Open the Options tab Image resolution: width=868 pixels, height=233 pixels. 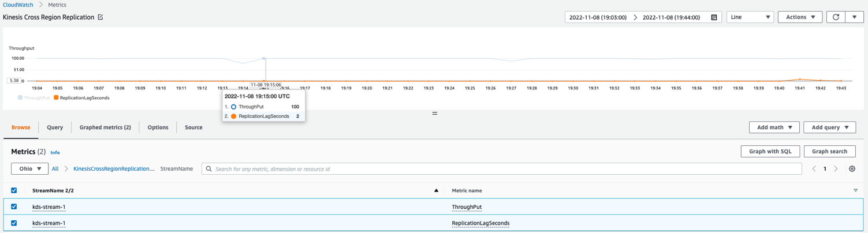point(158,127)
